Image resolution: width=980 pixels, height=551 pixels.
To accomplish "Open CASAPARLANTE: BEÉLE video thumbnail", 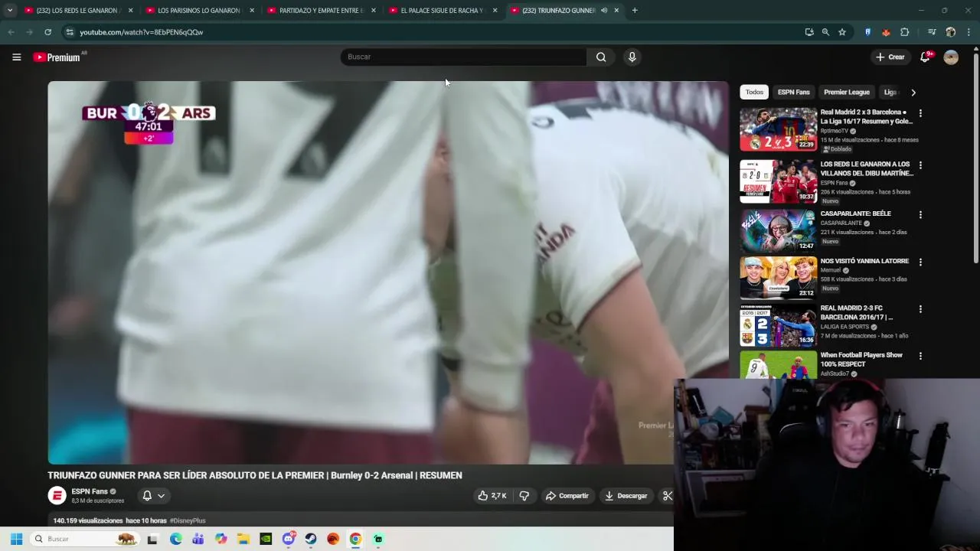I will 778,230.
